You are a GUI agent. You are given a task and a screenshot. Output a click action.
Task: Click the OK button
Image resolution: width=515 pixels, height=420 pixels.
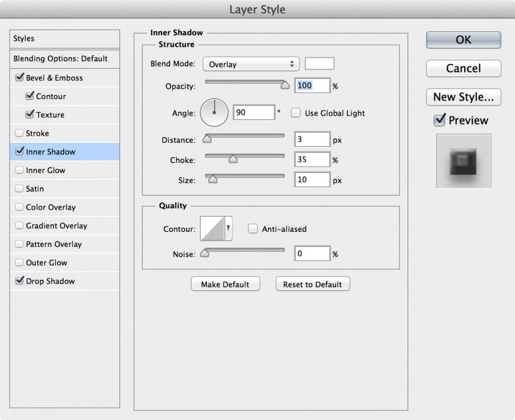coord(463,40)
